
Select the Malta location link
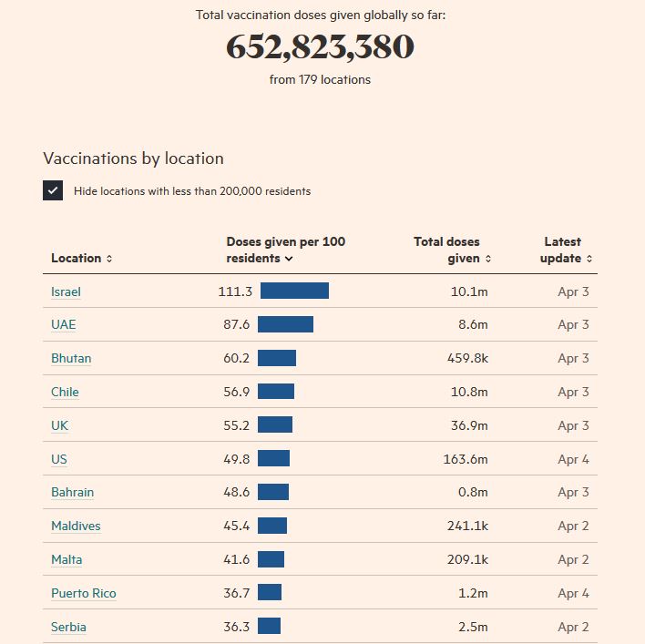click(67, 559)
